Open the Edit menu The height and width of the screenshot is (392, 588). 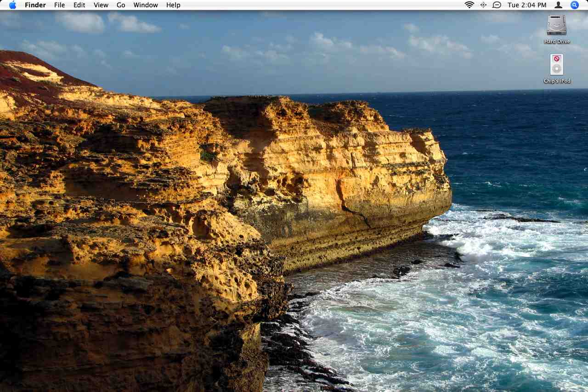pyautogui.click(x=79, y=5)
